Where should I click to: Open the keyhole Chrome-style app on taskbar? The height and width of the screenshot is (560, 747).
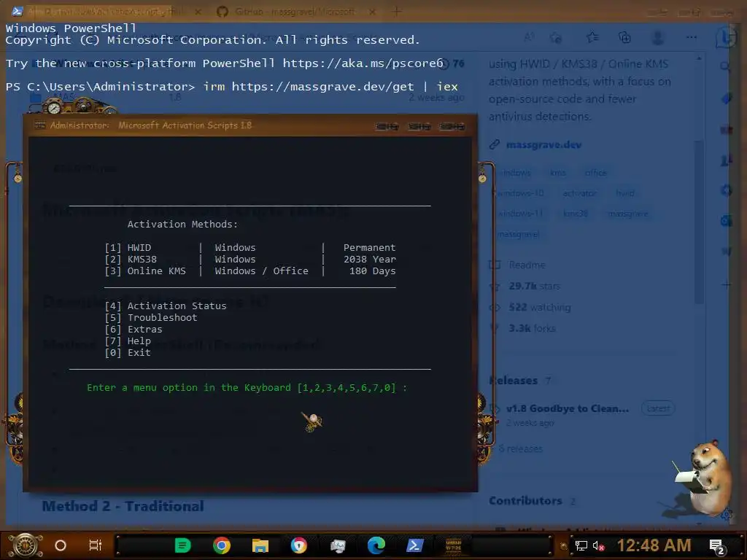click(298, 545)
